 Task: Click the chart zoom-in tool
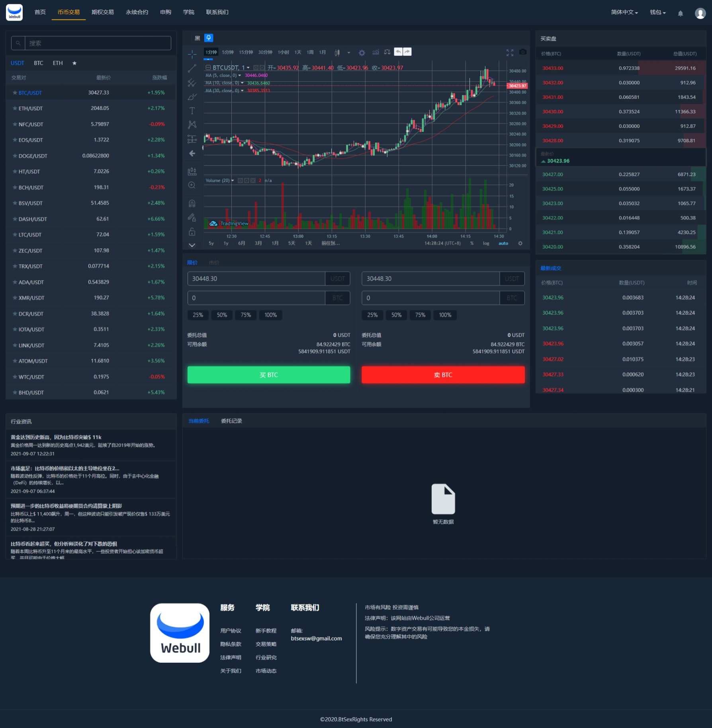192,185
